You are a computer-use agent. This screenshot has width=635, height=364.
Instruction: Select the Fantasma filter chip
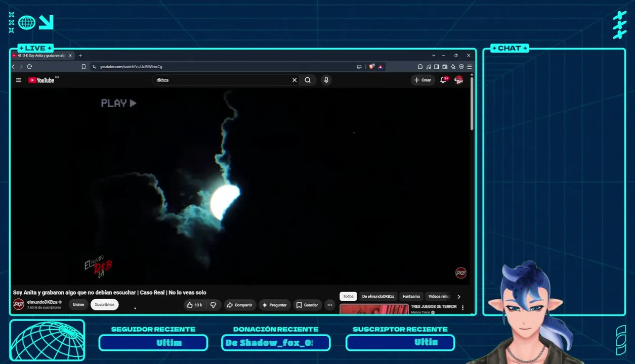tap(411, 296)
